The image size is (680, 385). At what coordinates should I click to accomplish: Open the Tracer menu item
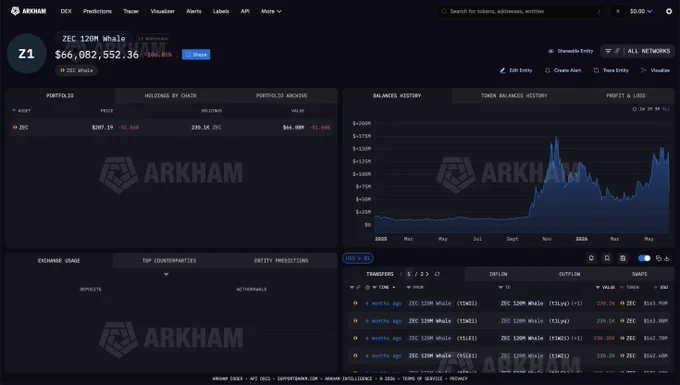tap(131, 11)
